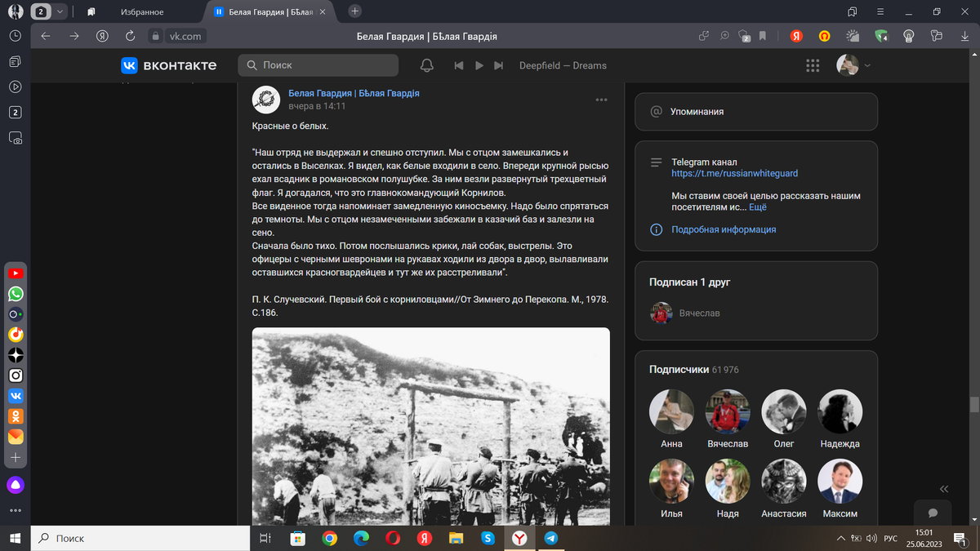The height and width of the screenshot is (551, 980).
Task: Reload the current vk.com page
Action: 129,36
